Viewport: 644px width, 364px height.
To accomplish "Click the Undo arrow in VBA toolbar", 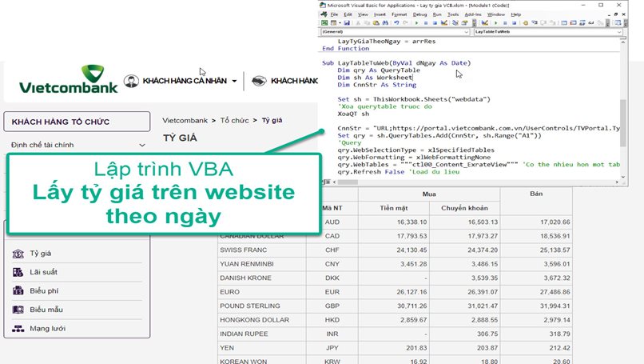I will click(396, 22).
